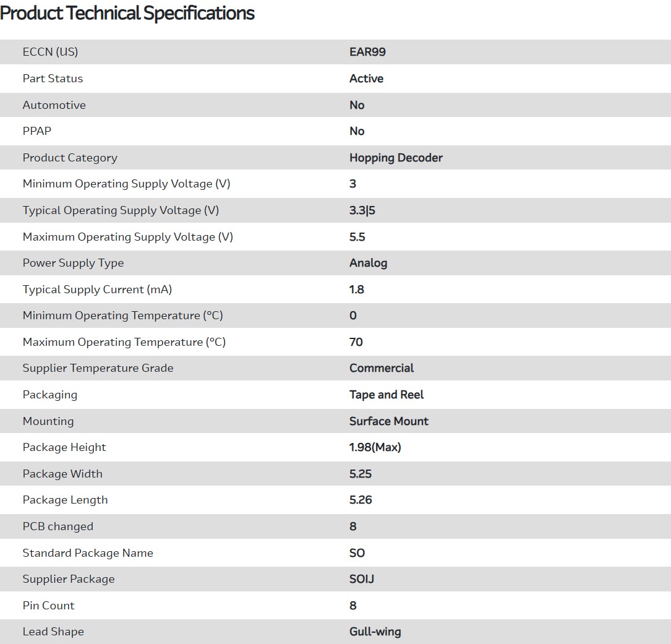Click the SOIJ supplier package value
Screen dimensions: 671x644
(362, 579)
